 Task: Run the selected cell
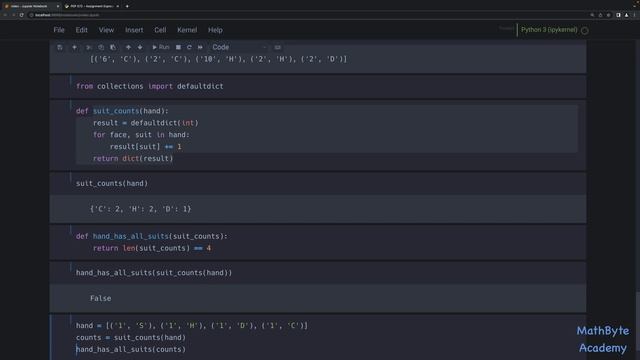[160, 47]
